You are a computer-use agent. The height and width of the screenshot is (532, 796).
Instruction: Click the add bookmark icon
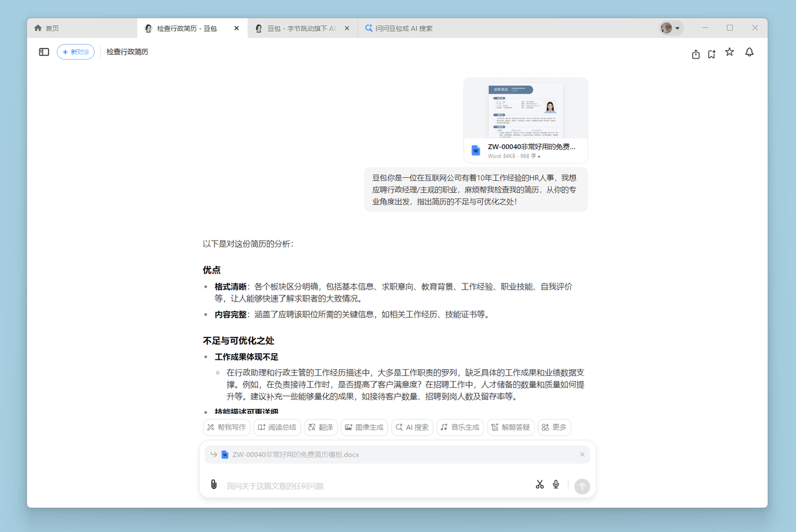coord(712,54)
